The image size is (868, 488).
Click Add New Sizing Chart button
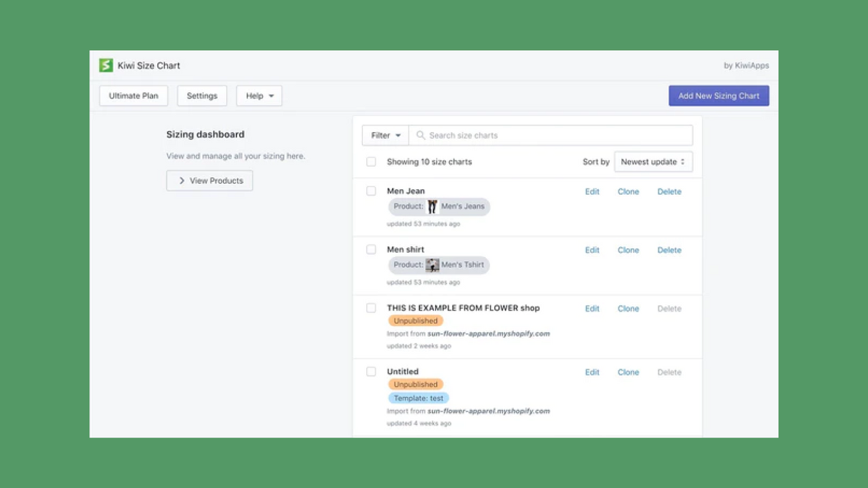click(718, 96)
